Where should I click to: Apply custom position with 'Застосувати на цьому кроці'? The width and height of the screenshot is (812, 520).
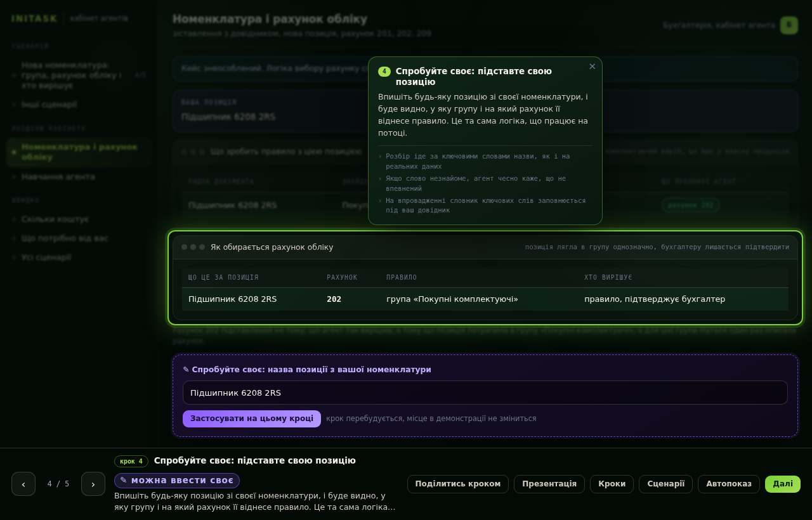(x=252, y=419)
